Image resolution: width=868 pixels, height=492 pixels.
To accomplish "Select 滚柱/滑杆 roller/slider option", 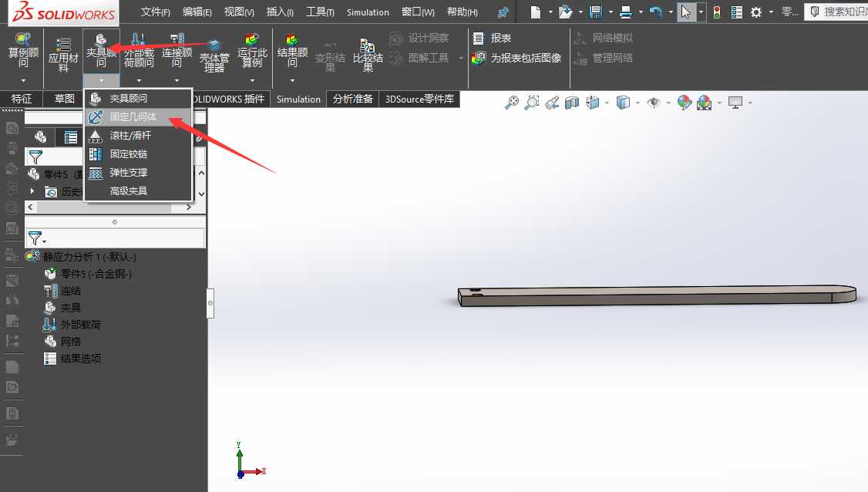I will coord(138,135).
